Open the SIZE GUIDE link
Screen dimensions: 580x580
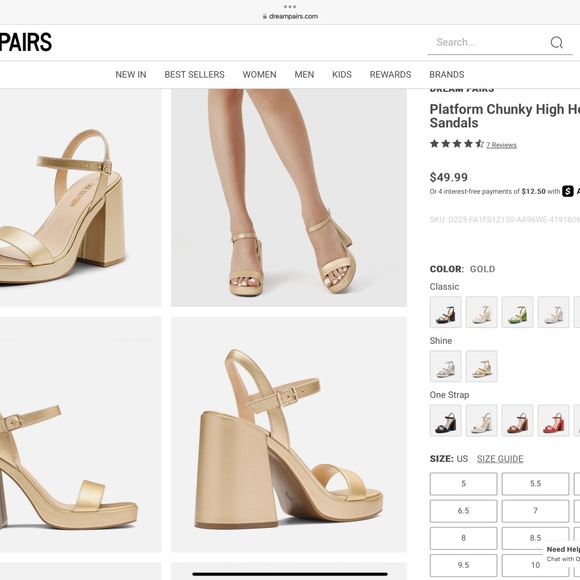(500, 459)
